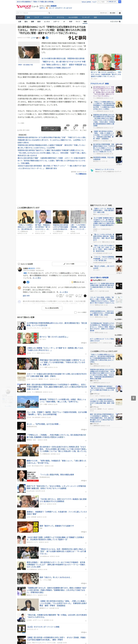Open the 529 comments count under headline
The image size is (138, 644).
[34, 38]
